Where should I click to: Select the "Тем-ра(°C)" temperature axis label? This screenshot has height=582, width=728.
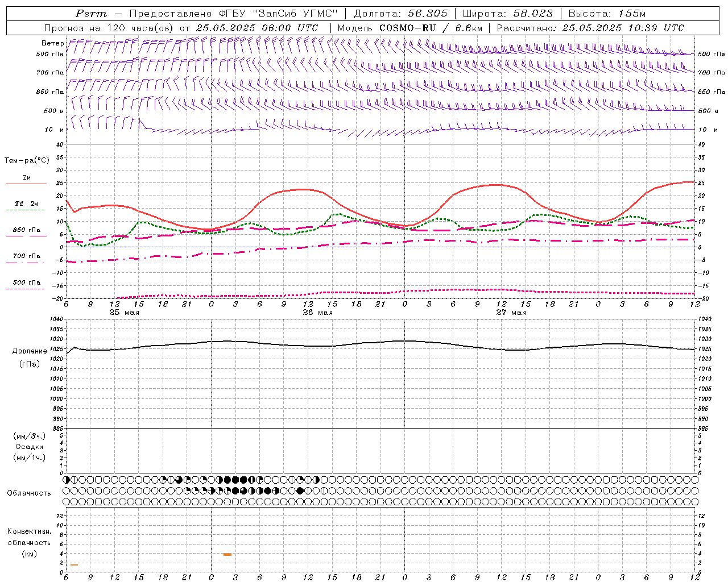click(27, 161)
